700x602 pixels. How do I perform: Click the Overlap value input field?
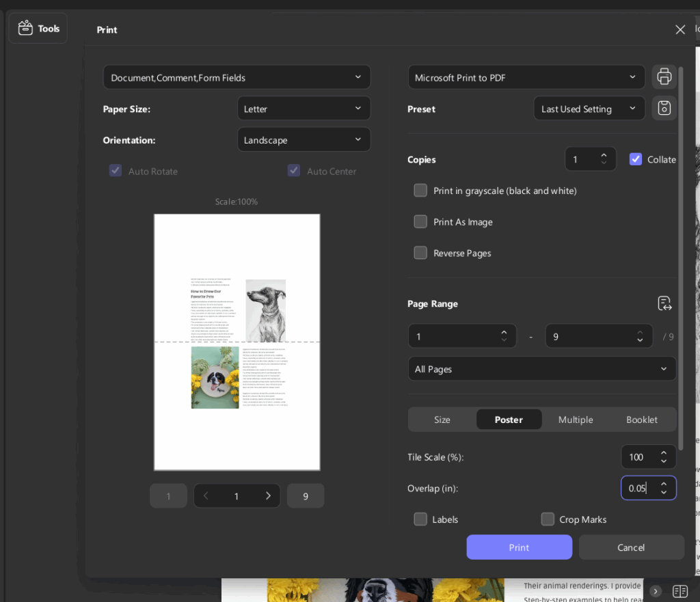point(641,488)
